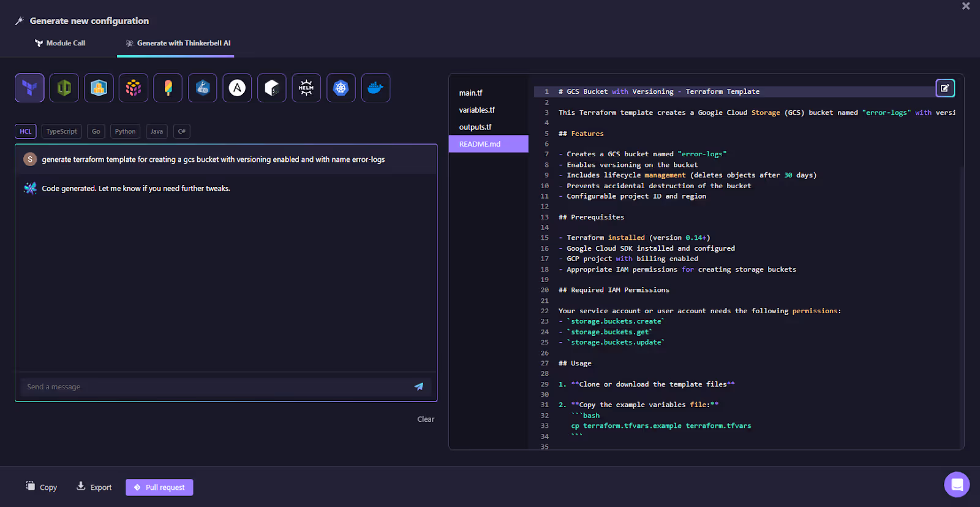Viewport: 980px width, 507px height.
Task: Click the Pull request button
Action: click(159, 487)
